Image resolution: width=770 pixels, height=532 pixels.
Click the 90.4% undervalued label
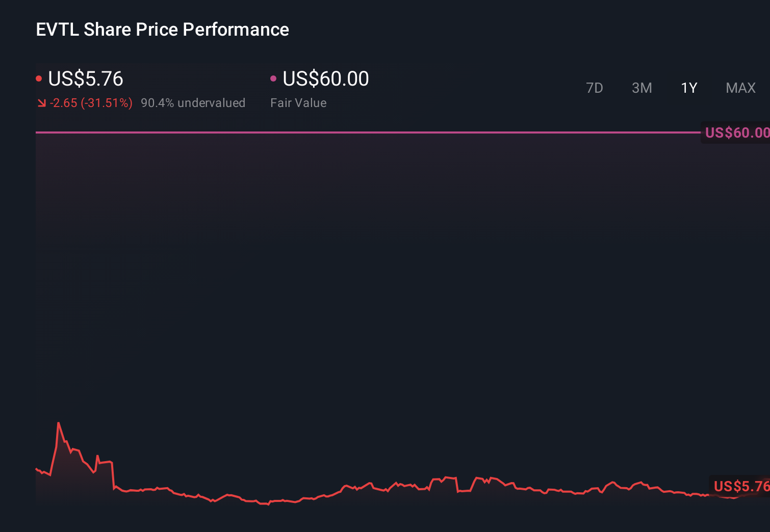194,102
